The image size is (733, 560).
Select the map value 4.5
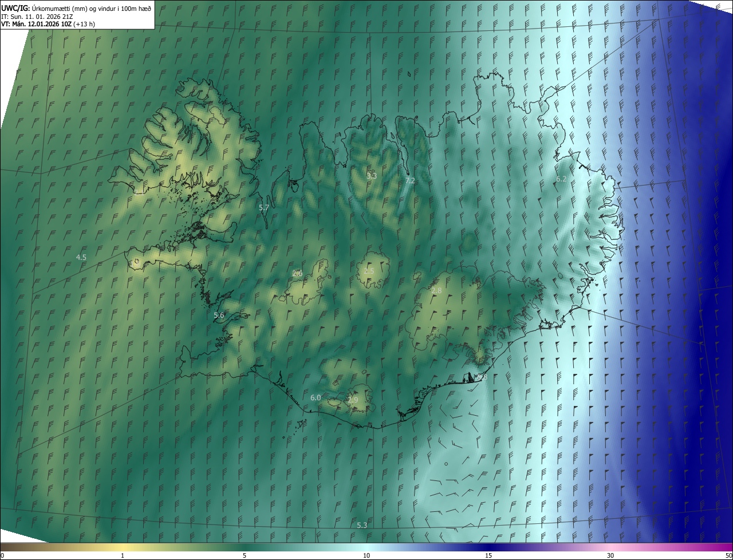(81, 258)
